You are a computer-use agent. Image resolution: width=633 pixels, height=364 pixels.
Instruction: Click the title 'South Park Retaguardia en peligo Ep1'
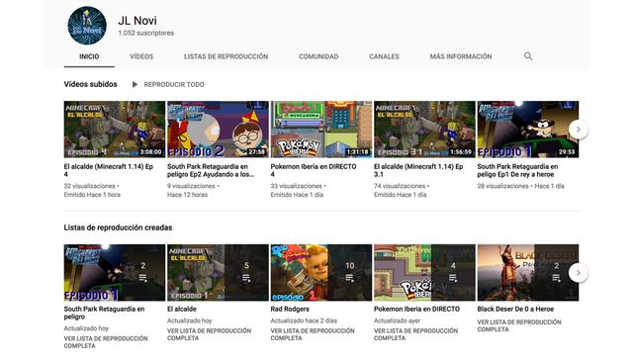pos(517,170)
